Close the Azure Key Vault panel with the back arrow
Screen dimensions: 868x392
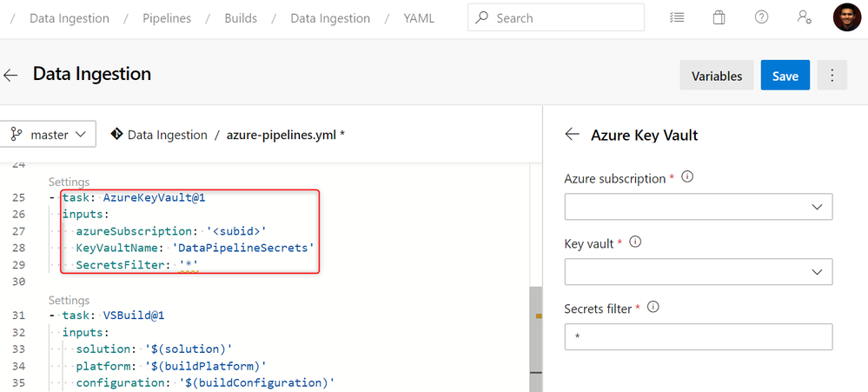[x=572, y=135]
